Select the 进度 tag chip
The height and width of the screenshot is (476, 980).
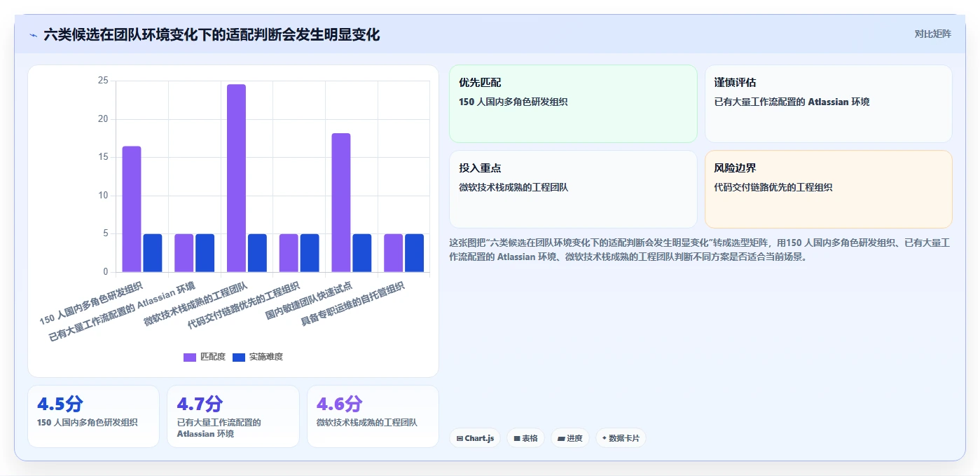click(x=570, y=438)
